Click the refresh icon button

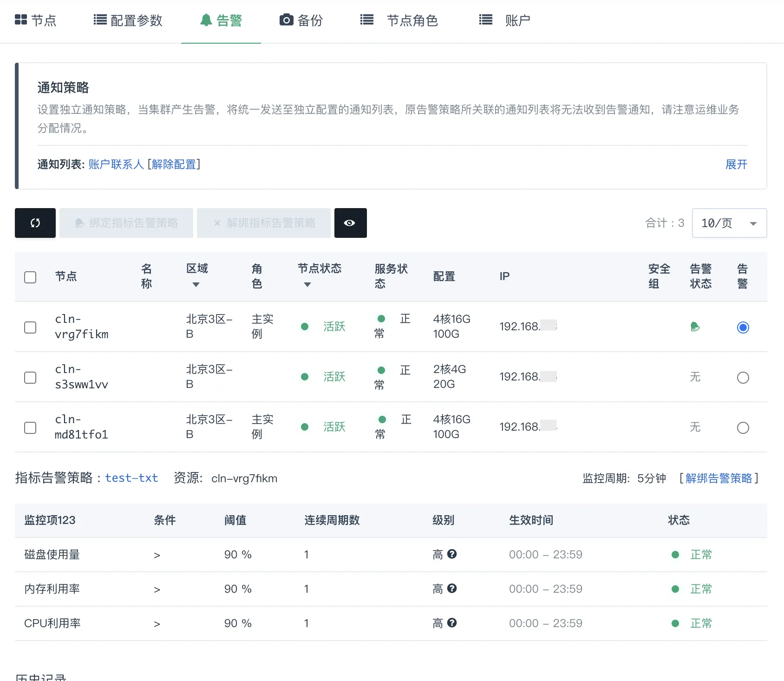[x=35, y=223]
